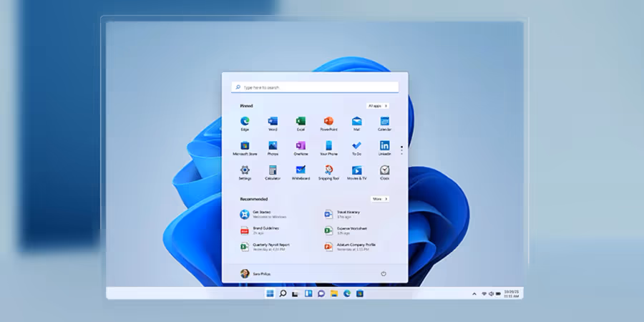Click the volume speaker tray icon
The width and height of the screenshot is (644, 322).
(x=491, y=293)
